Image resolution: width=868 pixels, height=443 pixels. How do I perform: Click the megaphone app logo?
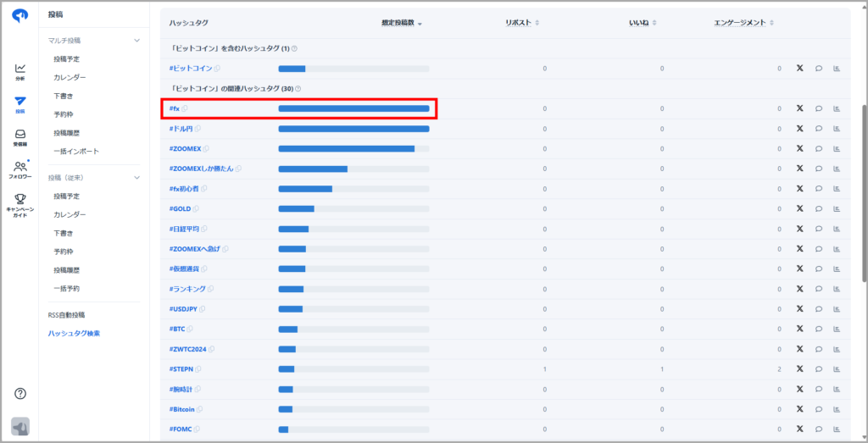pos(20,15)
